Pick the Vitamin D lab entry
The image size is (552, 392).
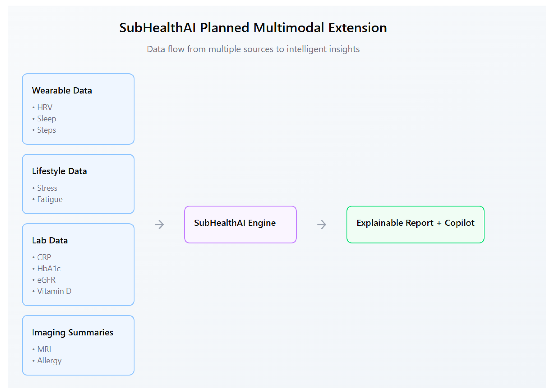[54, 291]
